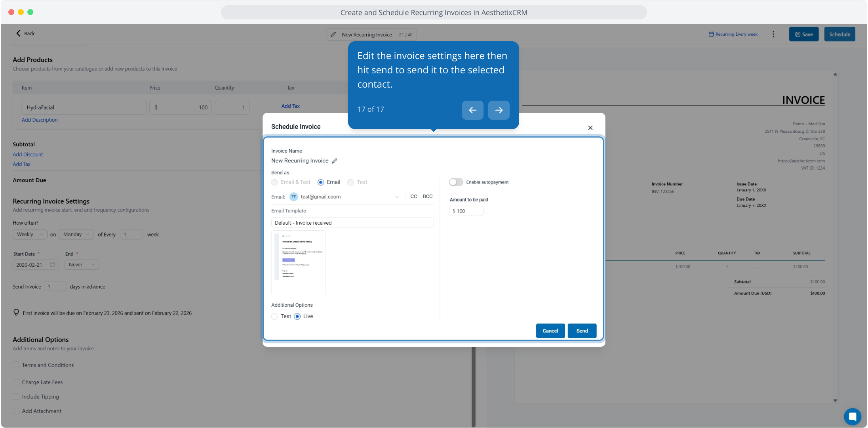
Task: Open the three-dot more options menu
Action: tap(773, 34)
